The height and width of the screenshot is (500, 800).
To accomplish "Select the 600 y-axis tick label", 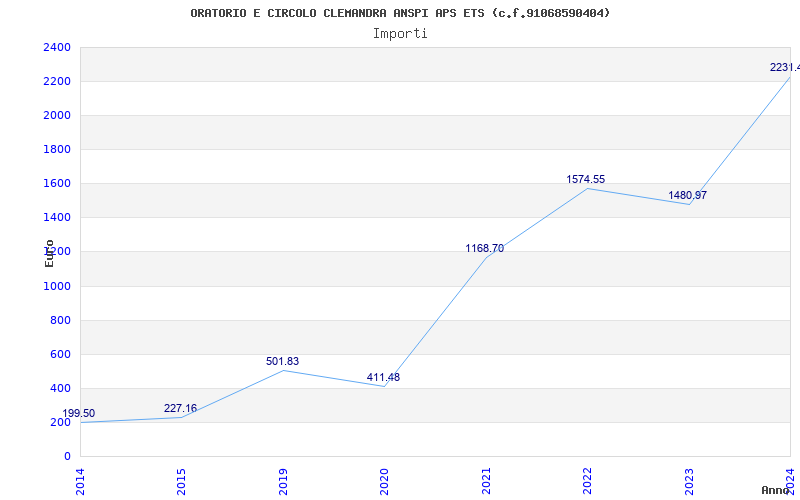I will [x=60, y=355].
